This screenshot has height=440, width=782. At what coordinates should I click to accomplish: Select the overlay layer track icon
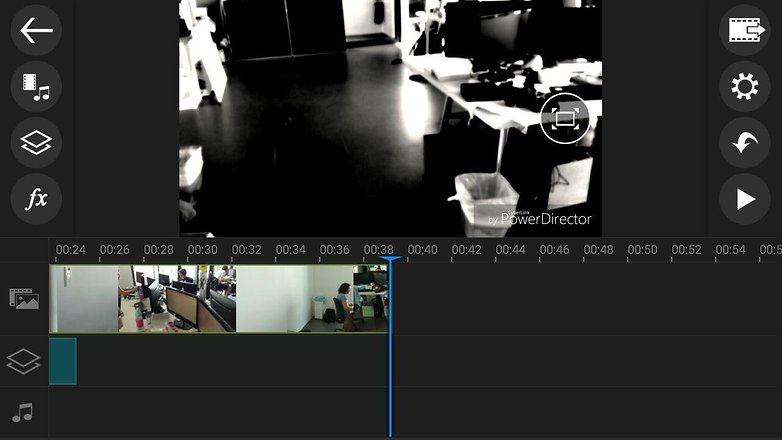point(24,361)
